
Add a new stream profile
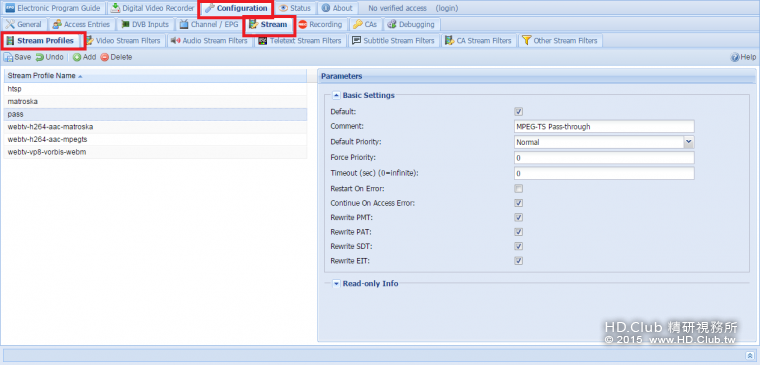(84, 57)
